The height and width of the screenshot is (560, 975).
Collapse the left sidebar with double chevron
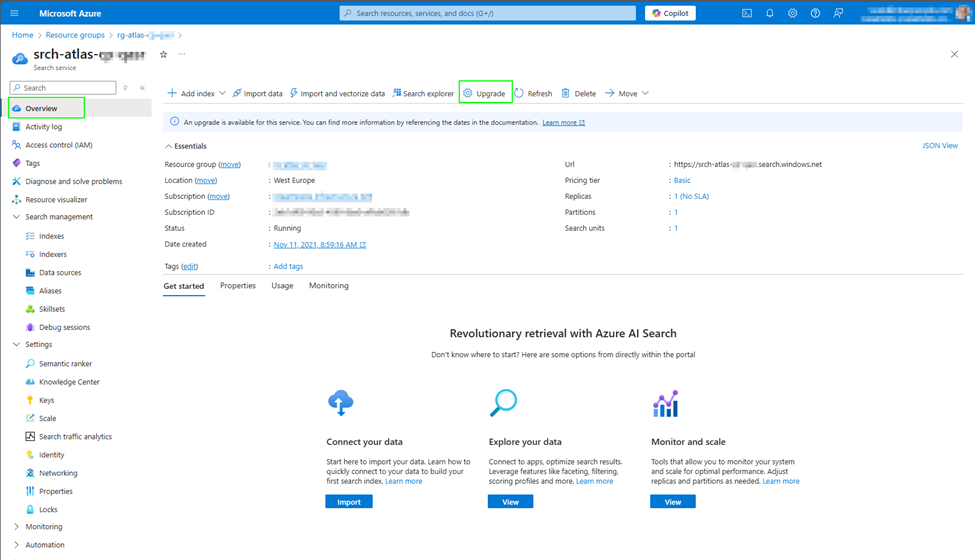click(142, 88)
